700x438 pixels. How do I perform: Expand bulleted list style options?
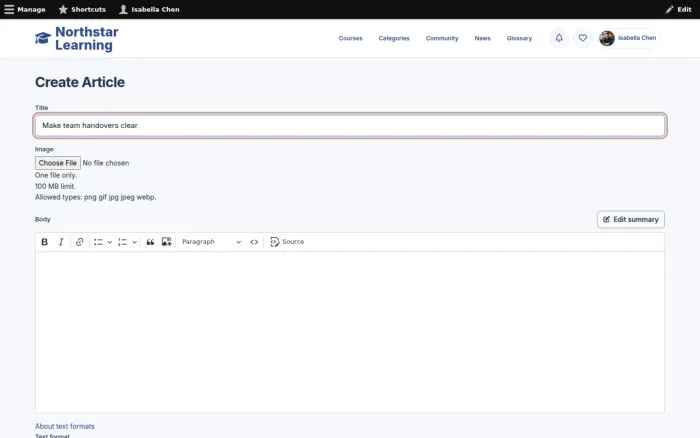(110, 242)
